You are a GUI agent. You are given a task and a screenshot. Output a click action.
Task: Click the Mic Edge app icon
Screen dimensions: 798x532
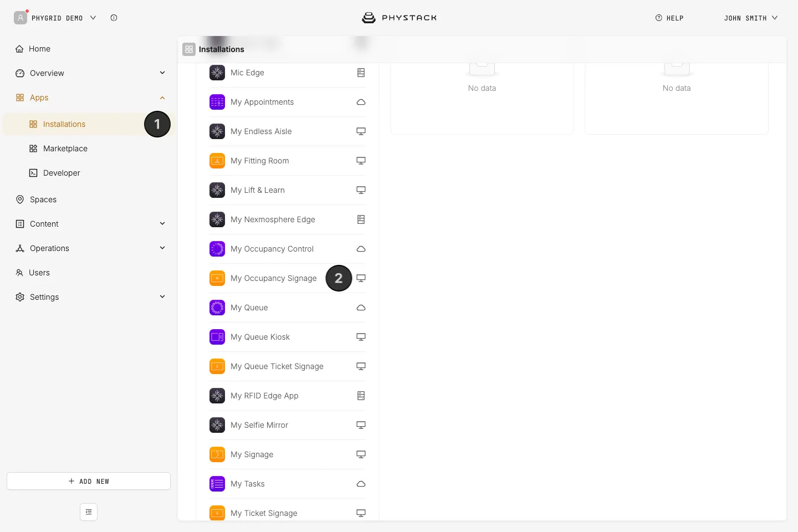(x=217, y=73)
